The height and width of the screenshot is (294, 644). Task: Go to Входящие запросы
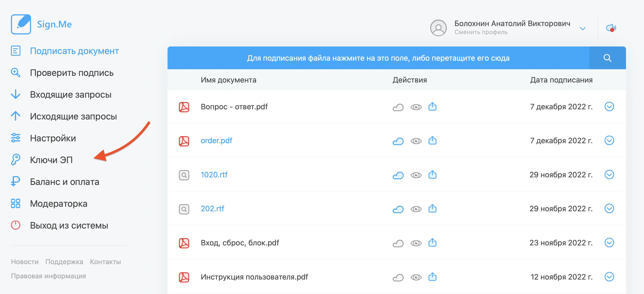(71, 94)
